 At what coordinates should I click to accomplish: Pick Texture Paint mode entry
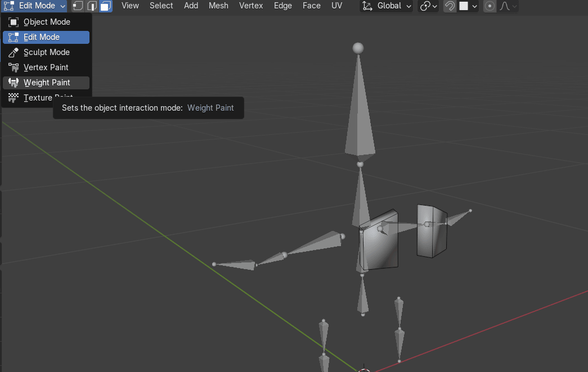pyautogui.click(x=37, y=98)
